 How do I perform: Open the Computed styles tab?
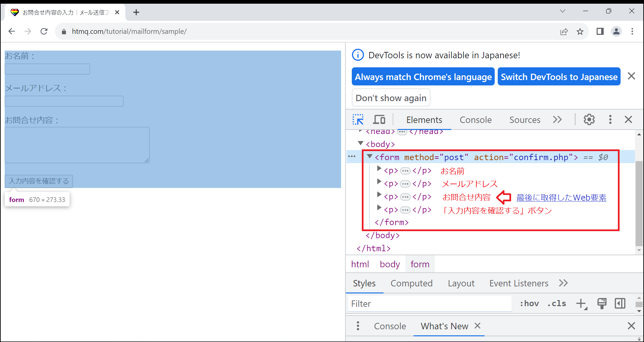(411, 283)
